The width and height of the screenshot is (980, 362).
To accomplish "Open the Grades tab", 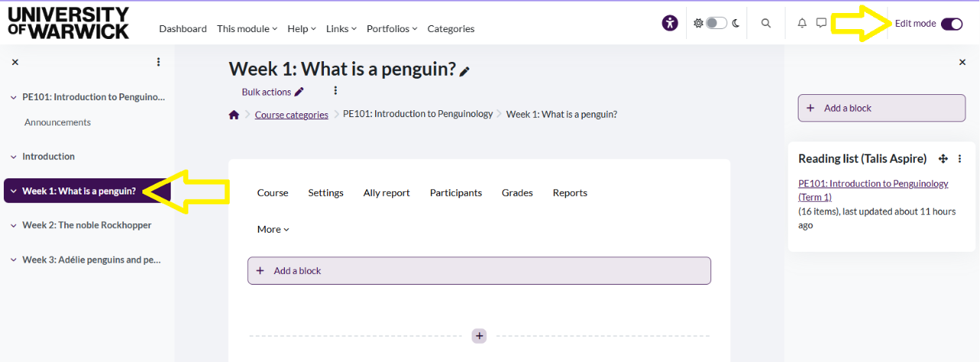I will pos(518,193).
